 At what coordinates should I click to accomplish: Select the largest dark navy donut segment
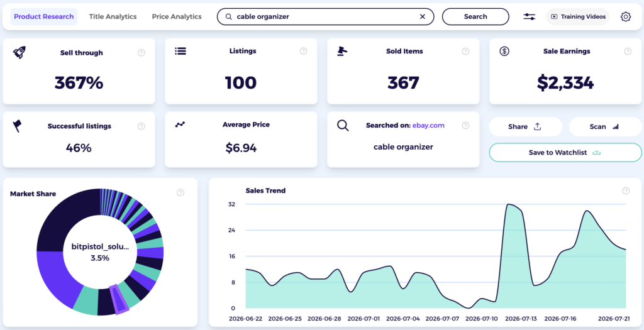pyautogui.click(x=68, y=219)
